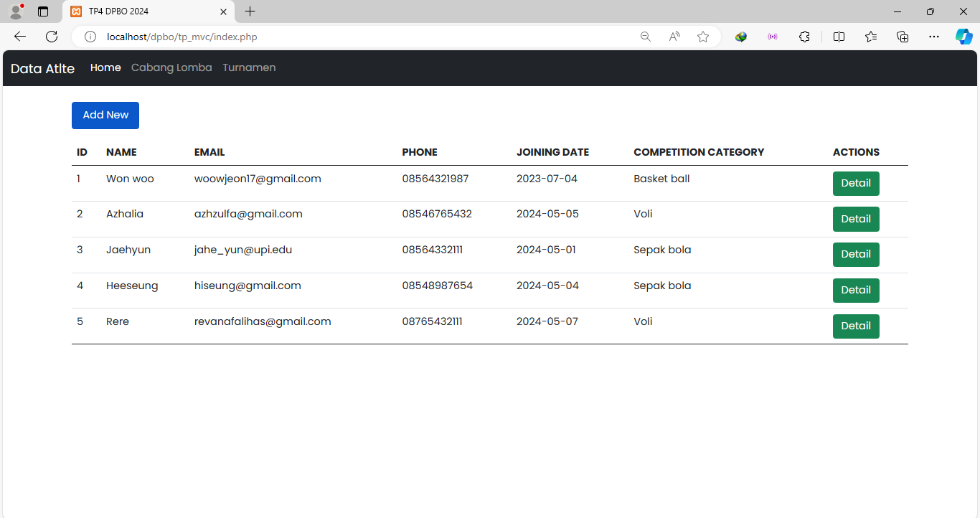This screenshot has width=980, height=518.
Task: Open the browser profile avatar
Action: click(16, 11)
